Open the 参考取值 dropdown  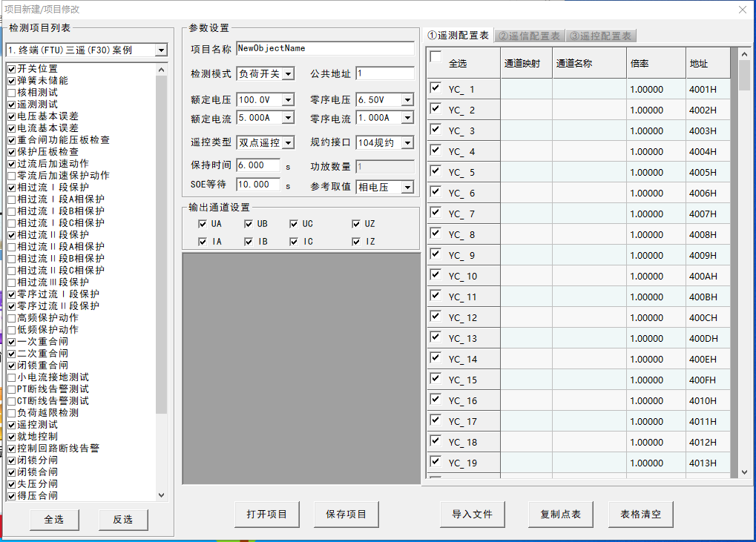tap(407, 188)
